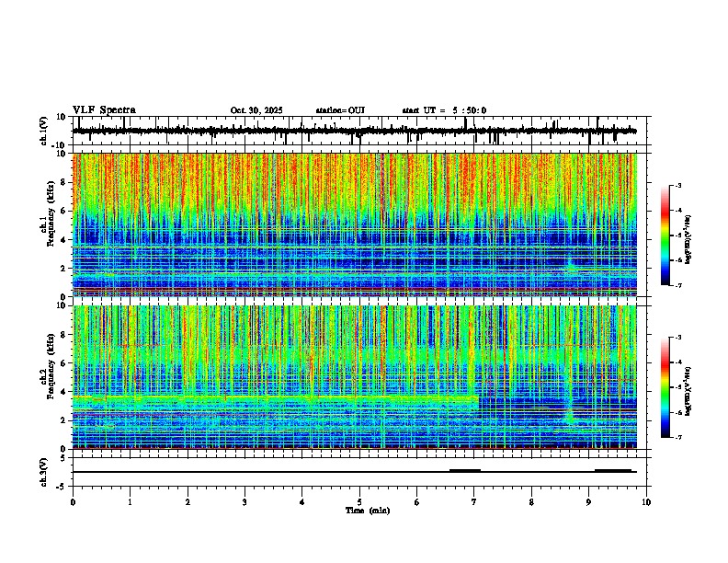The width and height of the screenshot is (728, 563).
Task: Click the time axis tick label "1"
Action: pyautogui.click(x=130, y=502)
